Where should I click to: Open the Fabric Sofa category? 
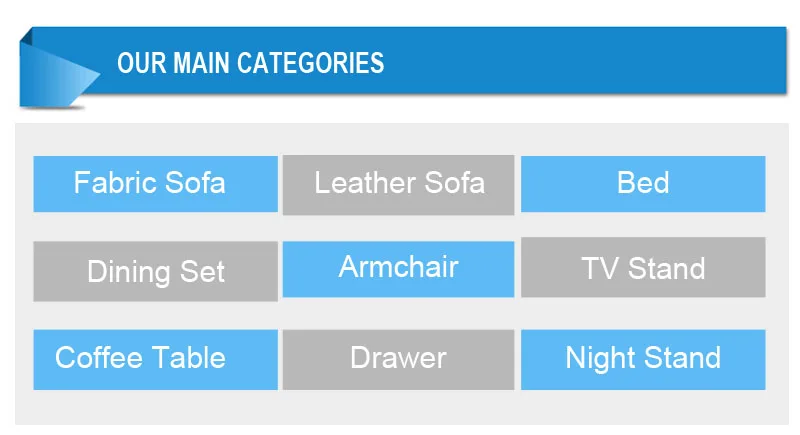[155, 184]
